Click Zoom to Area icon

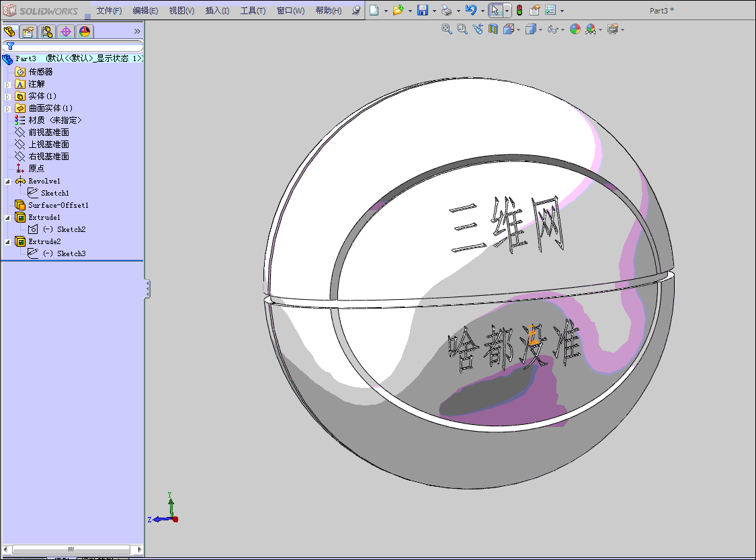click(462, 30)
